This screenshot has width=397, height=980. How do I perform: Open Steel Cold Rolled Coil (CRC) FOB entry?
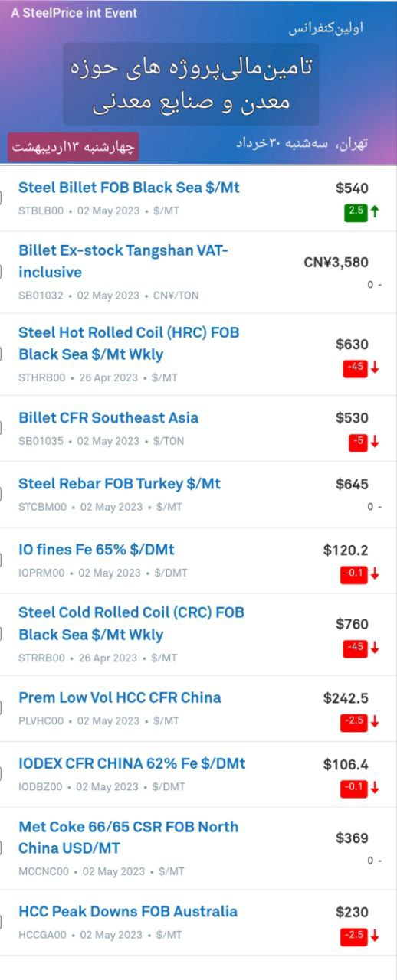131,623
